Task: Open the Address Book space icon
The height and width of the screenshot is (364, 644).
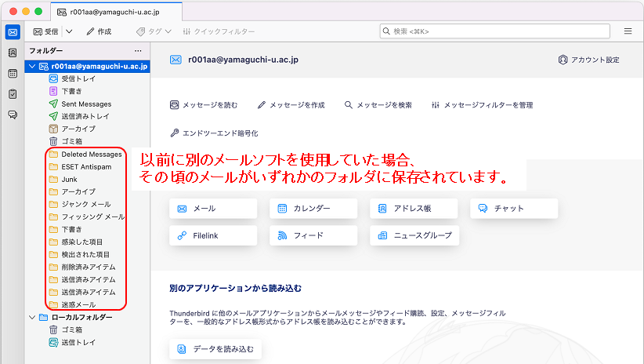Action: click(x=13, y=53)
